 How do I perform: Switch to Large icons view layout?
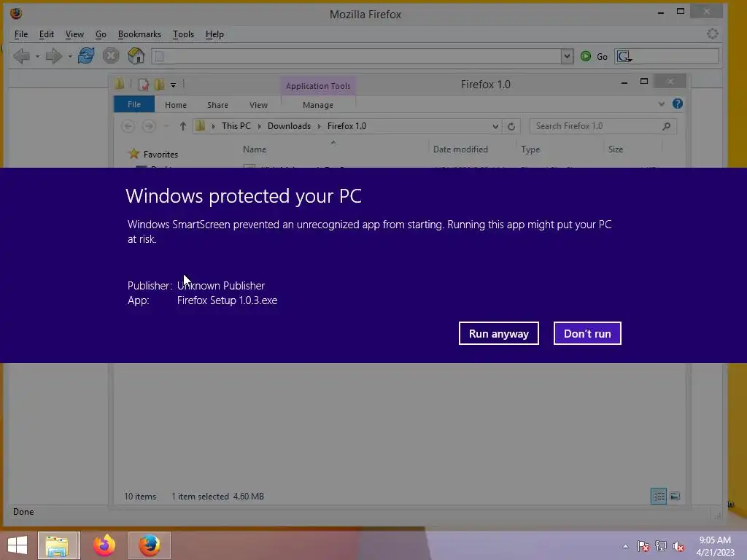coord(675,496)
